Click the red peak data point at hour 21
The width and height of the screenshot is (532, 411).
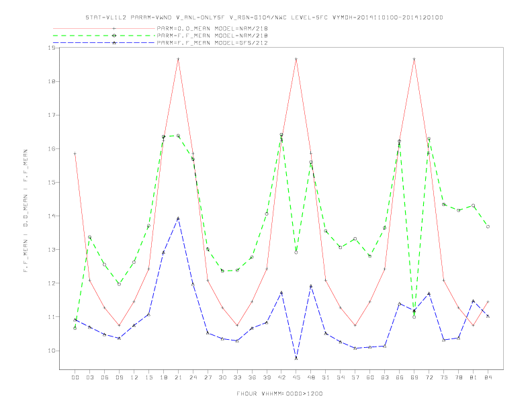click(x=178, y=59)
